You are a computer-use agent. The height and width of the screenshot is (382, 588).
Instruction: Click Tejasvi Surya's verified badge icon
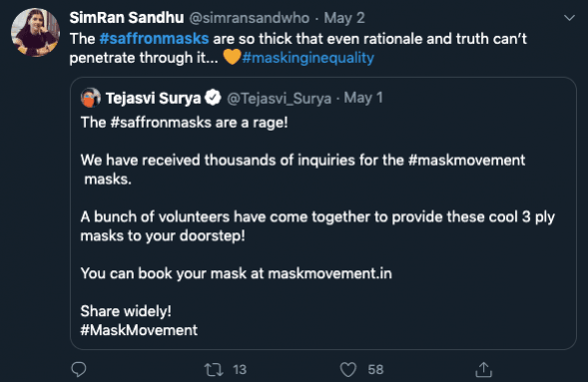click(214, 98)
